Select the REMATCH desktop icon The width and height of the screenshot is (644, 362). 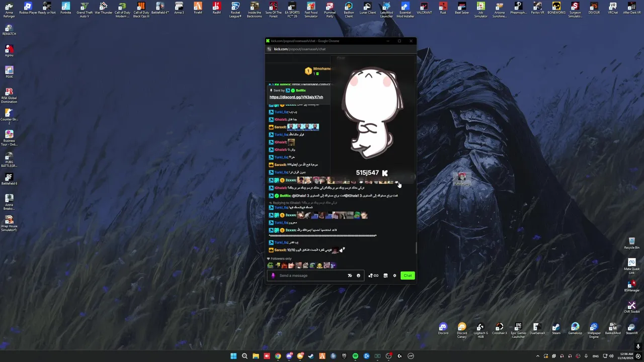click(9, 29)
